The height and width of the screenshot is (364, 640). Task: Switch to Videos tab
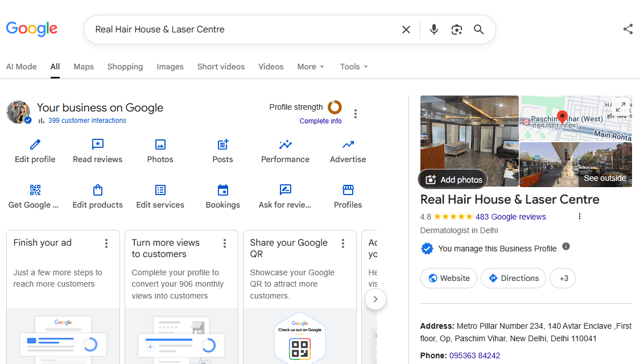[271, 67]
